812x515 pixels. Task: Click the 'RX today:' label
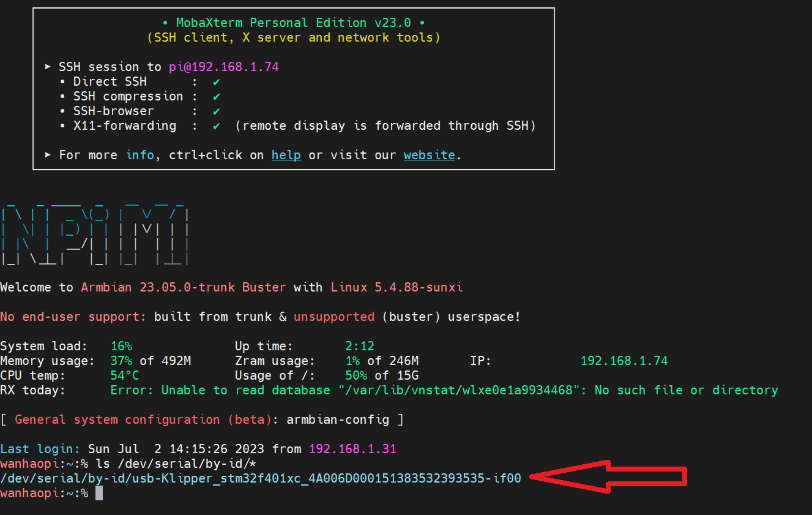33,390
